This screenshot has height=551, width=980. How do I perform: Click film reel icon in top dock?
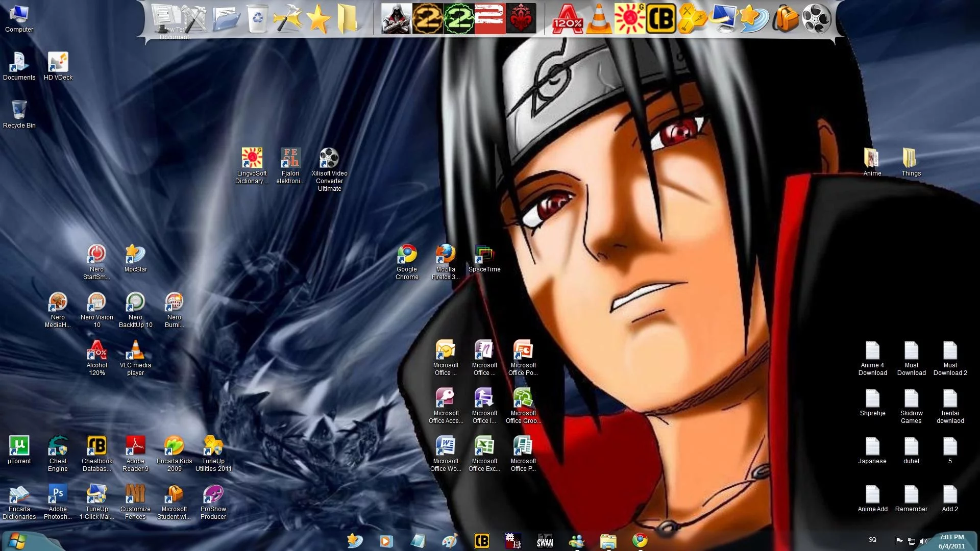(x=816, y=18)
